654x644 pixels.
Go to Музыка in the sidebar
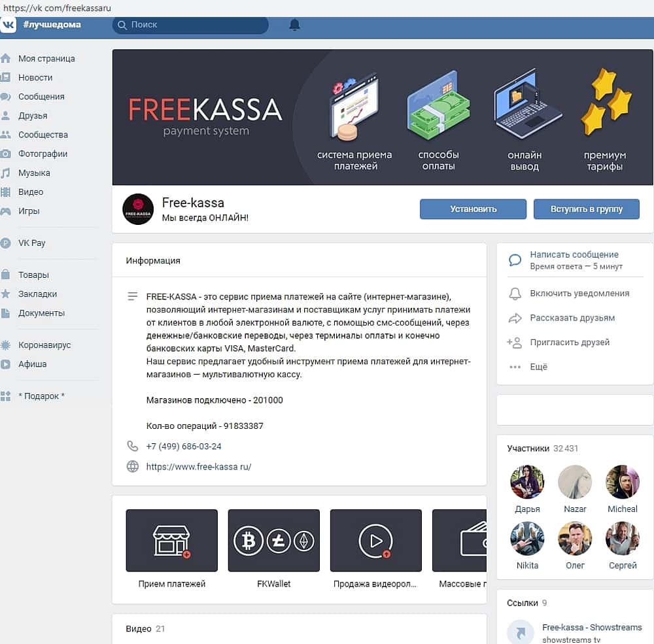[x=34, y=173]
